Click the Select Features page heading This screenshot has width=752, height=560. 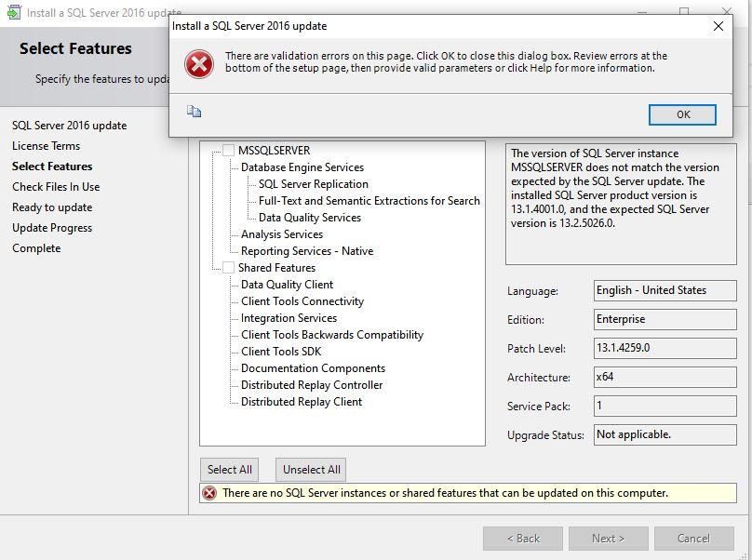coord(75,48)
